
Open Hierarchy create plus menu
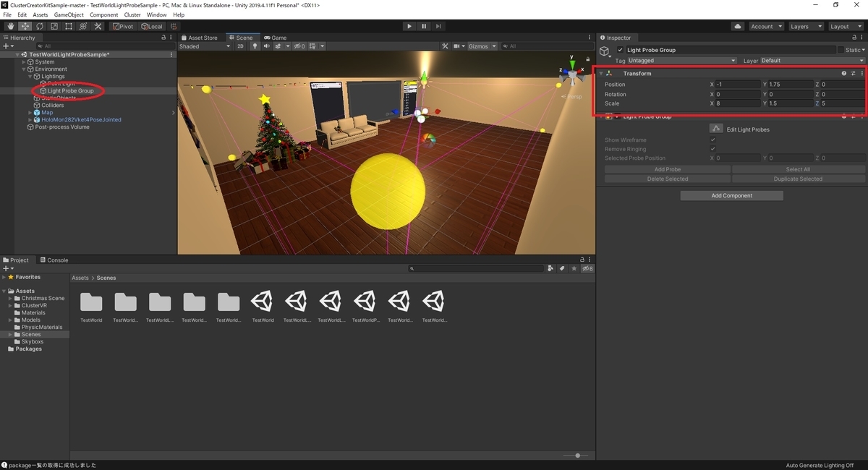(8, 46)
